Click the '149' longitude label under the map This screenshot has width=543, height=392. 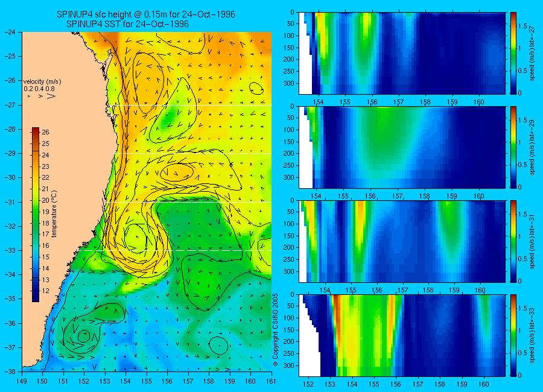(x=22, y=381)
